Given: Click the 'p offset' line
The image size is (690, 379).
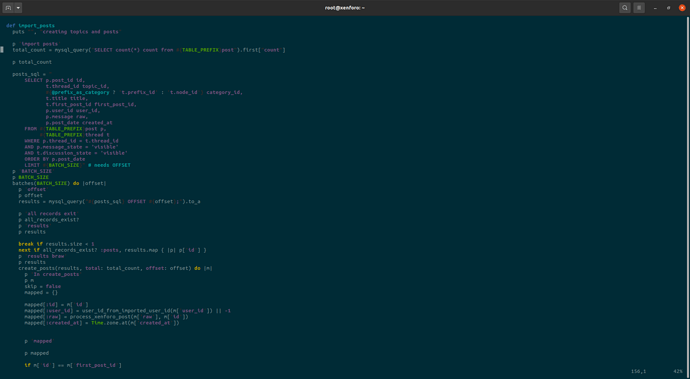Looking at the screenshot, I should point(30,195).
